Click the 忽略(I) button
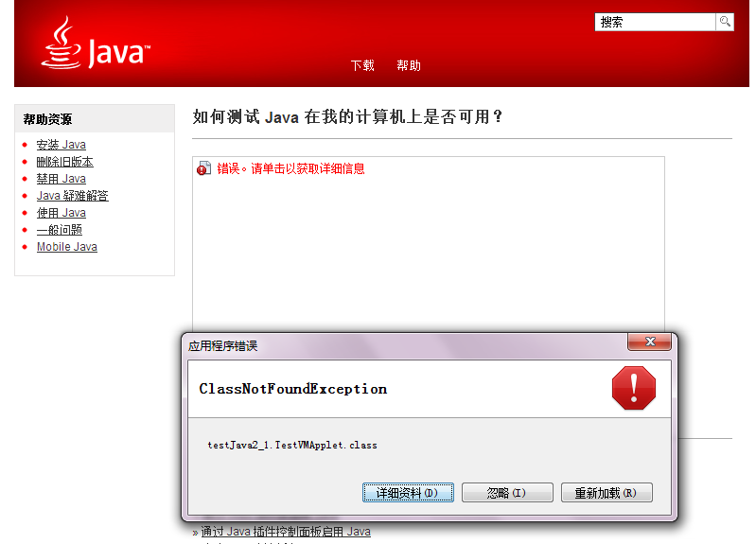Viewport: 756px width, 544px height. (507, 492)
